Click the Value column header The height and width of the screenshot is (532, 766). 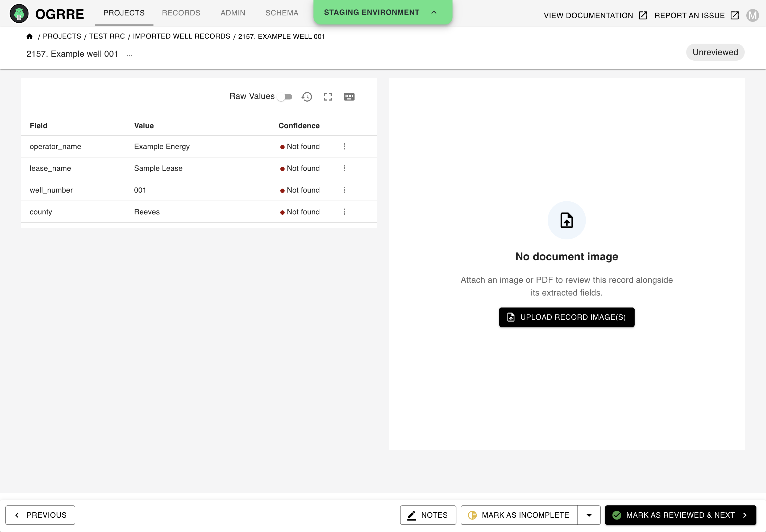pyautogui.click(x=144, y=126)
